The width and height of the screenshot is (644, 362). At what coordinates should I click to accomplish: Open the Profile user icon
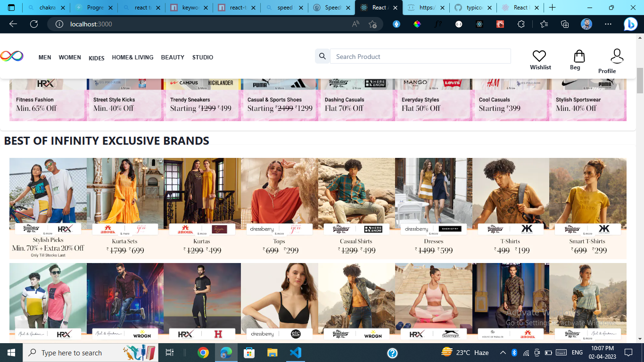pos(617,56)
